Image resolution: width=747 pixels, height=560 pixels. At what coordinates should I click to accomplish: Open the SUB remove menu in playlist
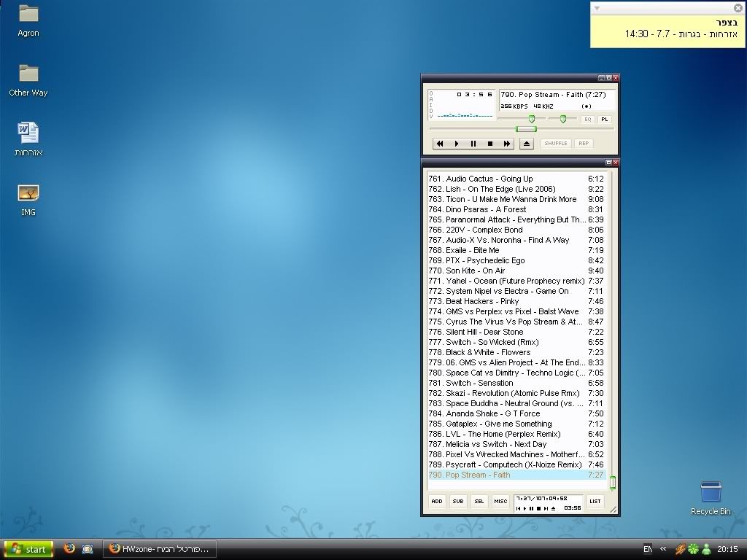pyautogui.click(x=458, y=501)
